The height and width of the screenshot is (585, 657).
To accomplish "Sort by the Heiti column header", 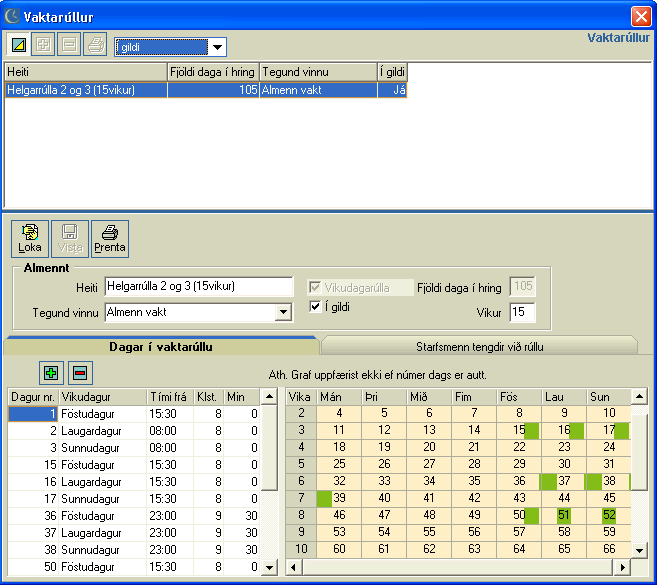I will click(85, 72).
